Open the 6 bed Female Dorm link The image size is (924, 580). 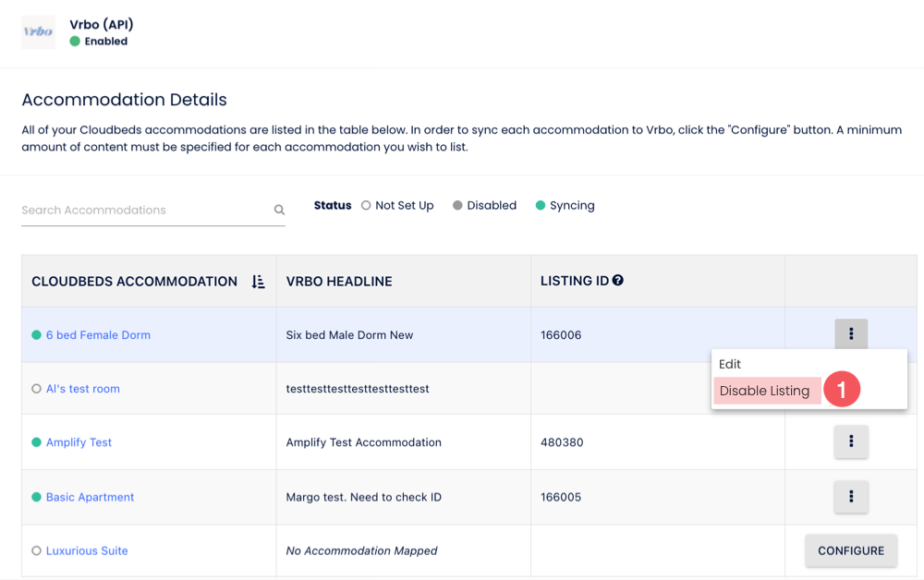coord(98,335)
